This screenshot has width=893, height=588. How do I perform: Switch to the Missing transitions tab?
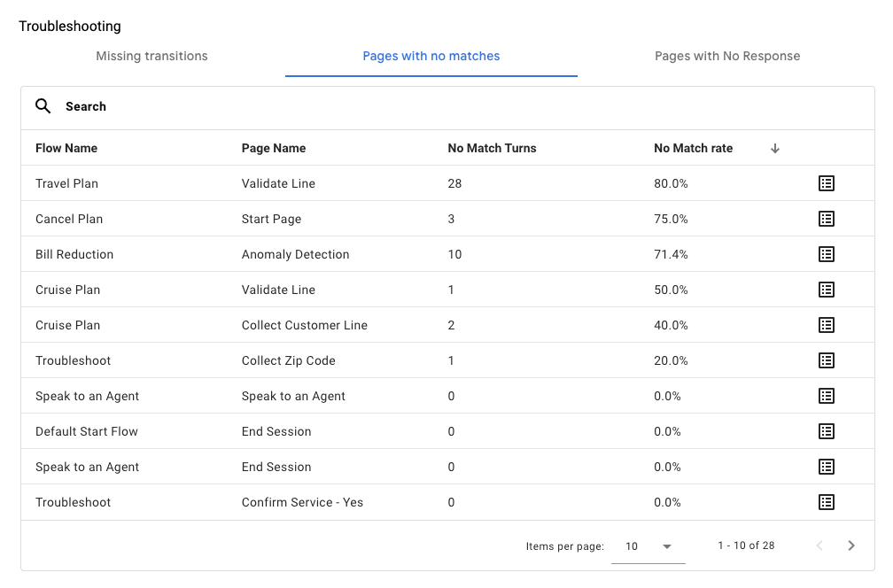(x=151, y=56)
